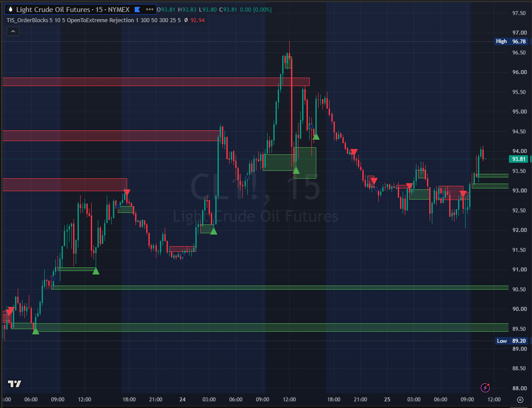This screenshot has height=408, width=532.
Task: Open the three-dot more menu in the symbol legend
Action: (149, 9)
